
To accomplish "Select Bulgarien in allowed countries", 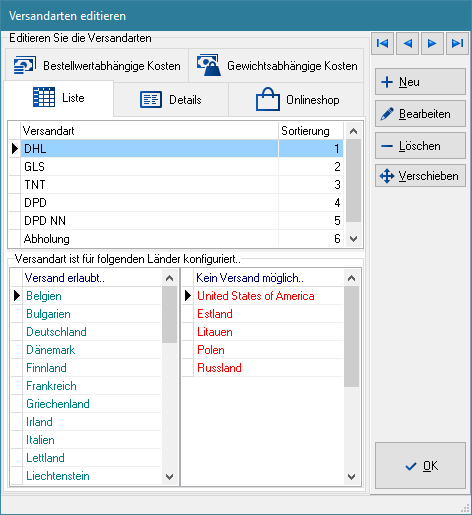I will point(92,314).
